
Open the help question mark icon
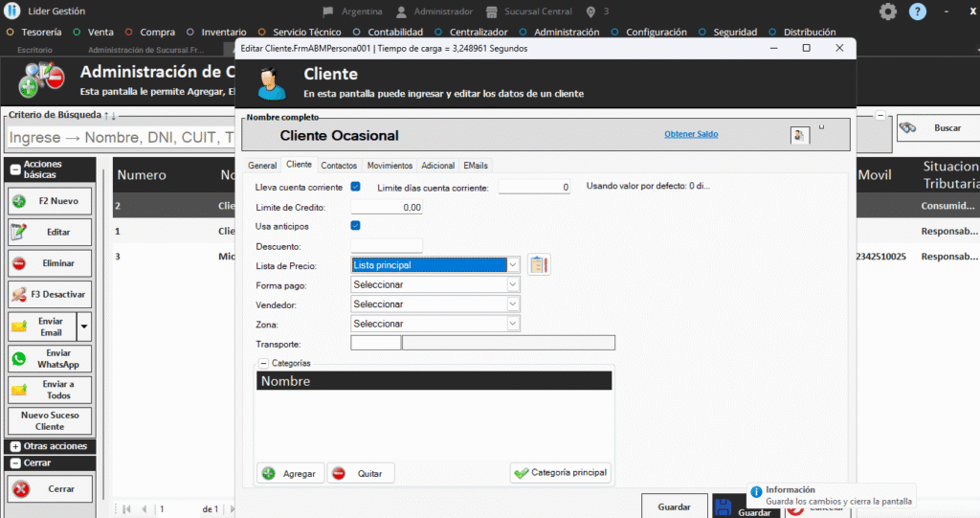[918, 11]
